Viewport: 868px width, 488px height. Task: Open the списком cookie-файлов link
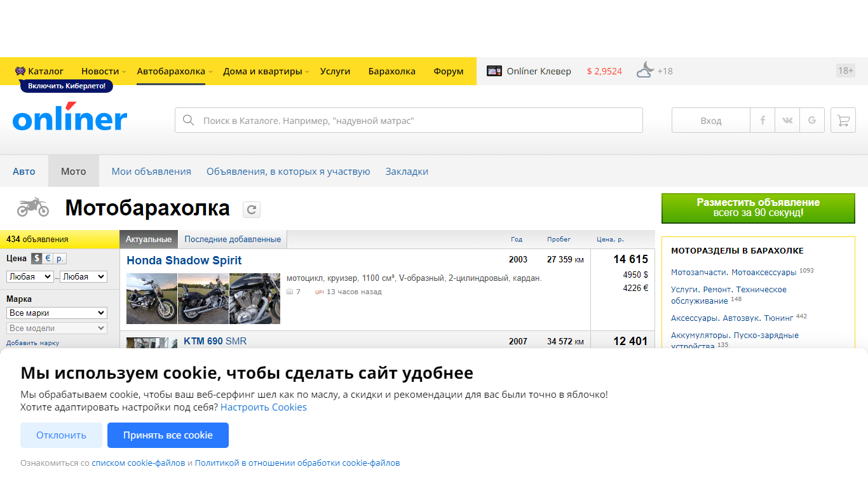tap(139, 463)
